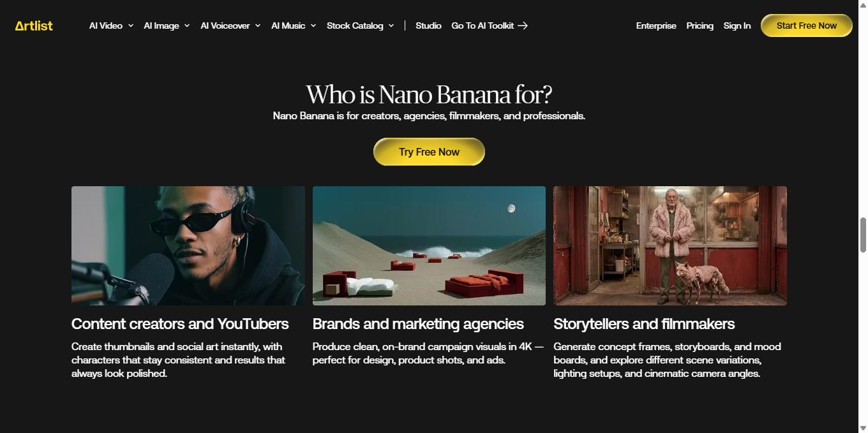Click the Artlist logo
Screen dimensions: 868x433
coord(34,26)
